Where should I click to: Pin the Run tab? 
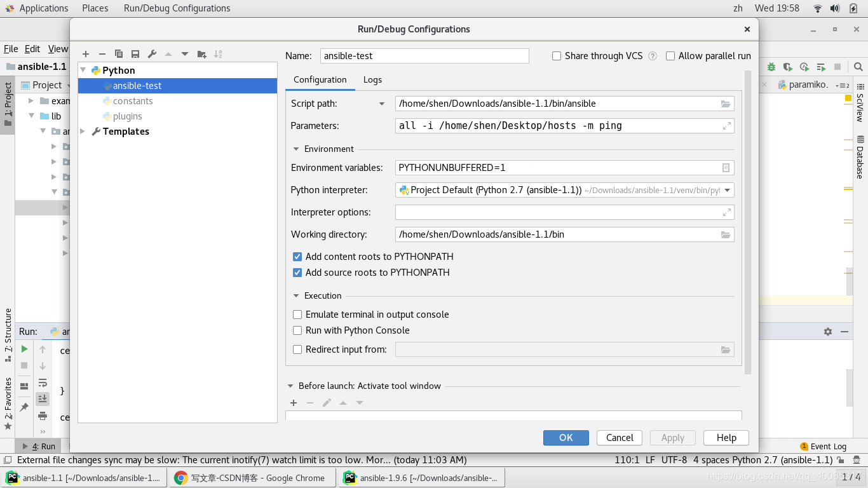24,407
